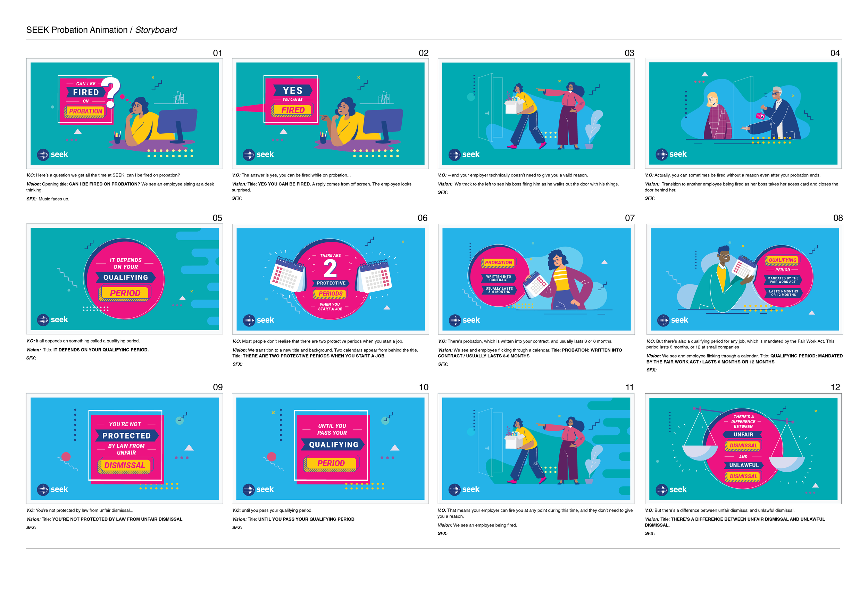Click frame 10 'Until you pass your qualifying period' thumbnail

(330, 448)
